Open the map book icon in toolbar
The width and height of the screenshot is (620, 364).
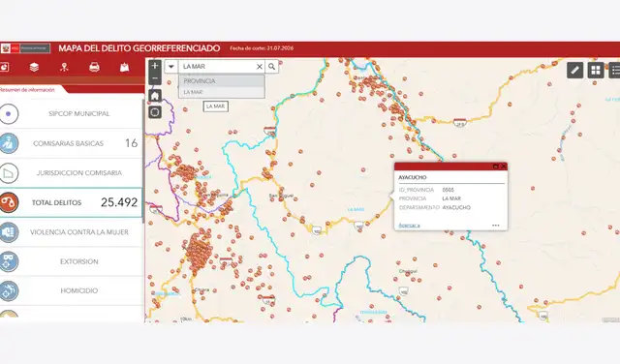coord(124,67)
